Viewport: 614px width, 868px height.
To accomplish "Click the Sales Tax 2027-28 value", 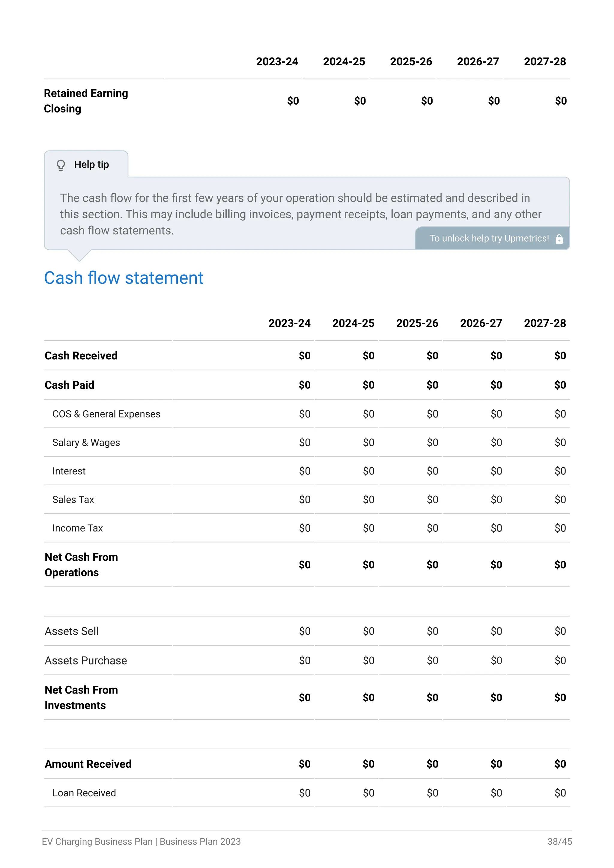I will tap(560, 500).
